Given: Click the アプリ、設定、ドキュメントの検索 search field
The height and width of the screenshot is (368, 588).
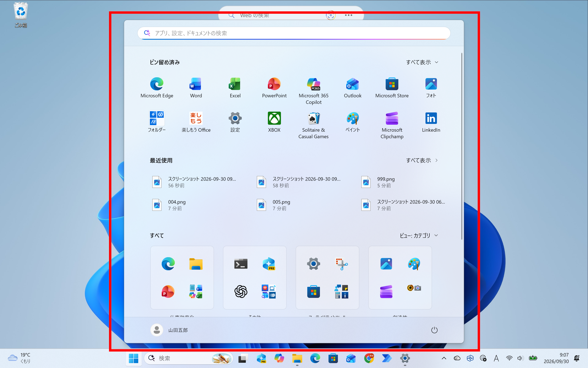Looking at the screenshot, I should 294,33.
